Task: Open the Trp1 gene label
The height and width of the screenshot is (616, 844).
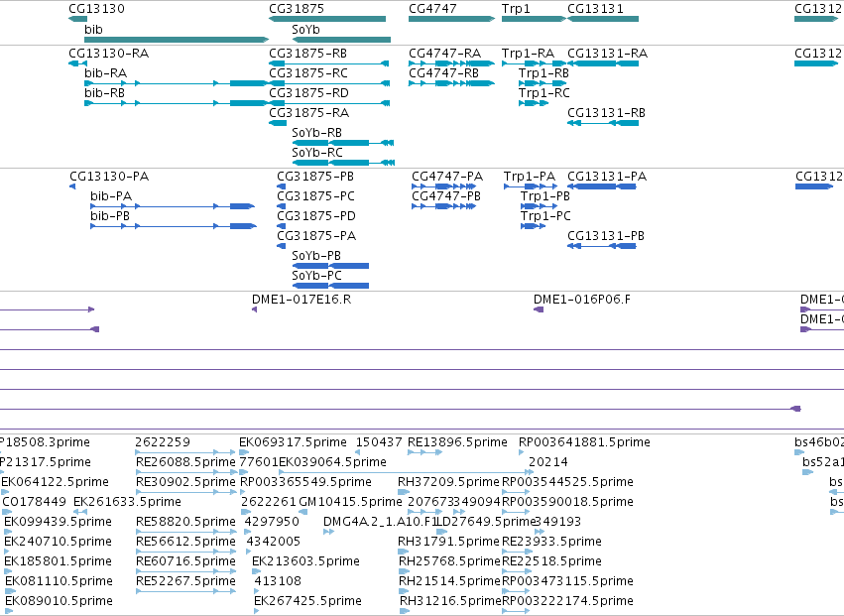Action: pos(516,9)
